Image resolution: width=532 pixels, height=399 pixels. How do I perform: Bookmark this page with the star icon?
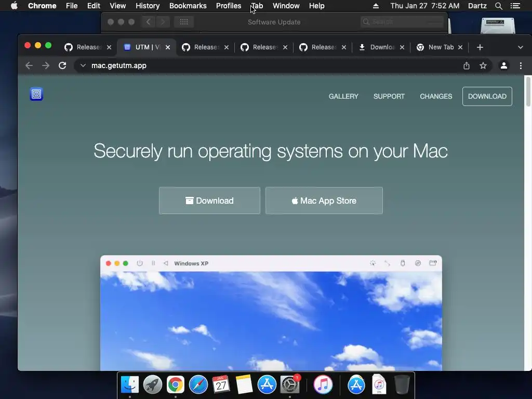(x=483, y=65)
